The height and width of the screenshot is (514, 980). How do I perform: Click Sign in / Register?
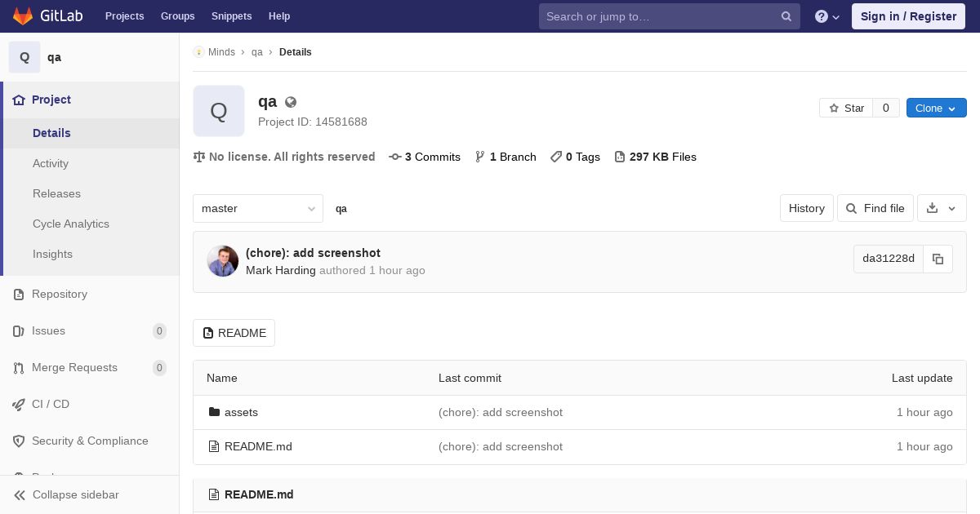(x=908, y=16)
